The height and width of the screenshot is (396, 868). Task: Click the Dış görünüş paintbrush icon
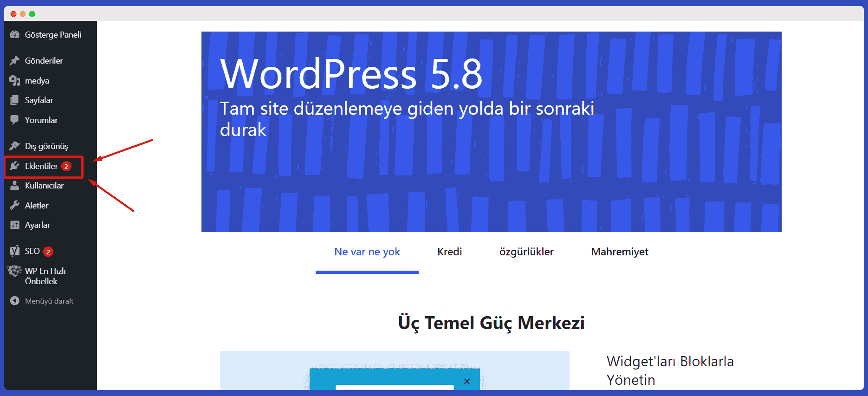pyautogui.click(x=14, y=146)
